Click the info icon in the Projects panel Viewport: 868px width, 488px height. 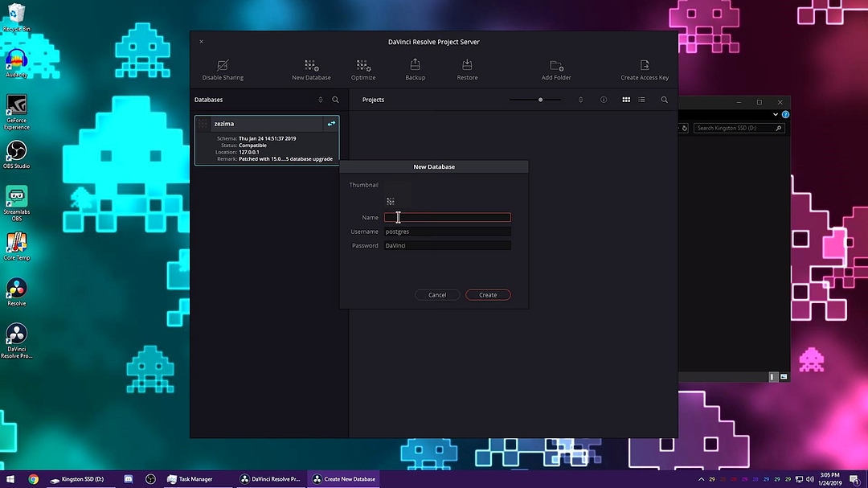tap(604, 100)
